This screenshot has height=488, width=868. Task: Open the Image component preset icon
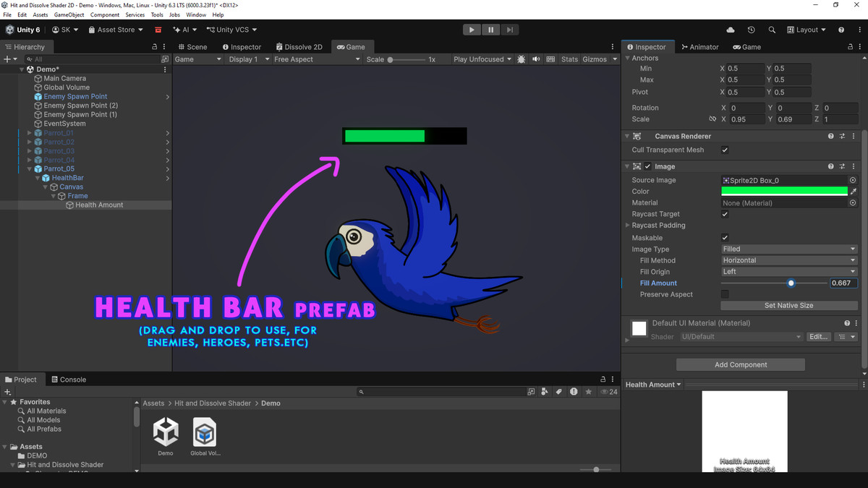tap(842, 166)
